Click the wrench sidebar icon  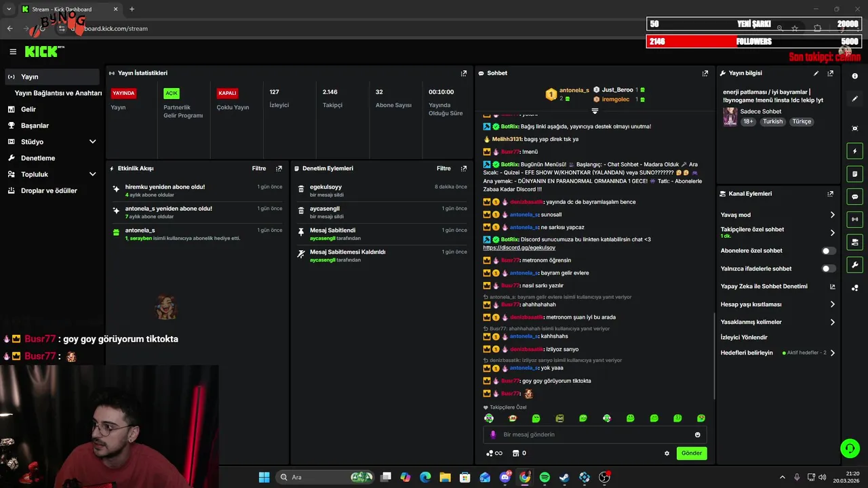coord(855,265)
